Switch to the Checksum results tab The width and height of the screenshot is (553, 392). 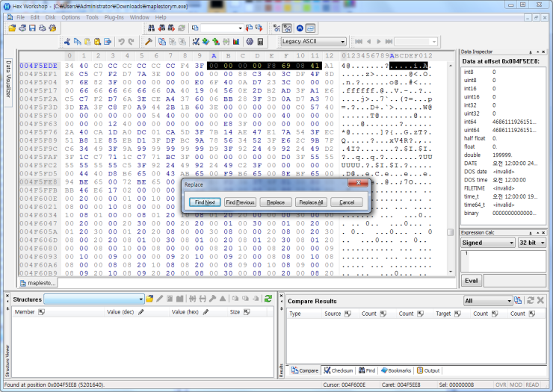tap(339, 370)
